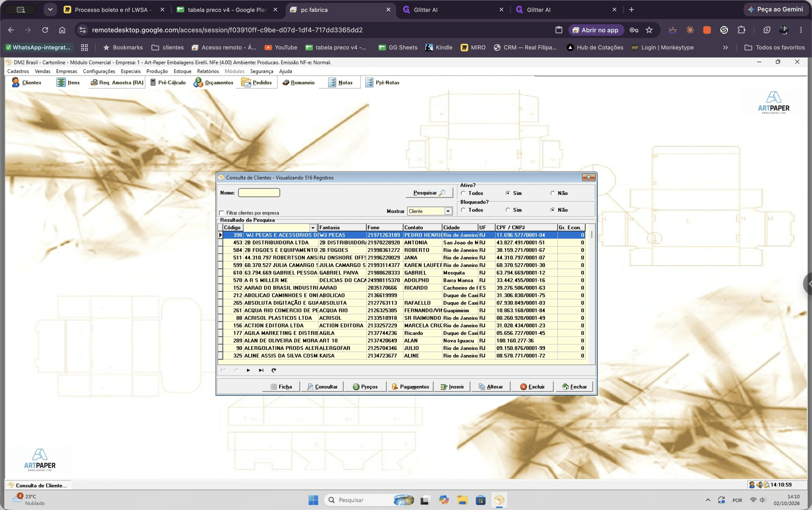Enable Filtrar clientes por empresa checkbox
The image size is (812, 510).
point(222,213)
